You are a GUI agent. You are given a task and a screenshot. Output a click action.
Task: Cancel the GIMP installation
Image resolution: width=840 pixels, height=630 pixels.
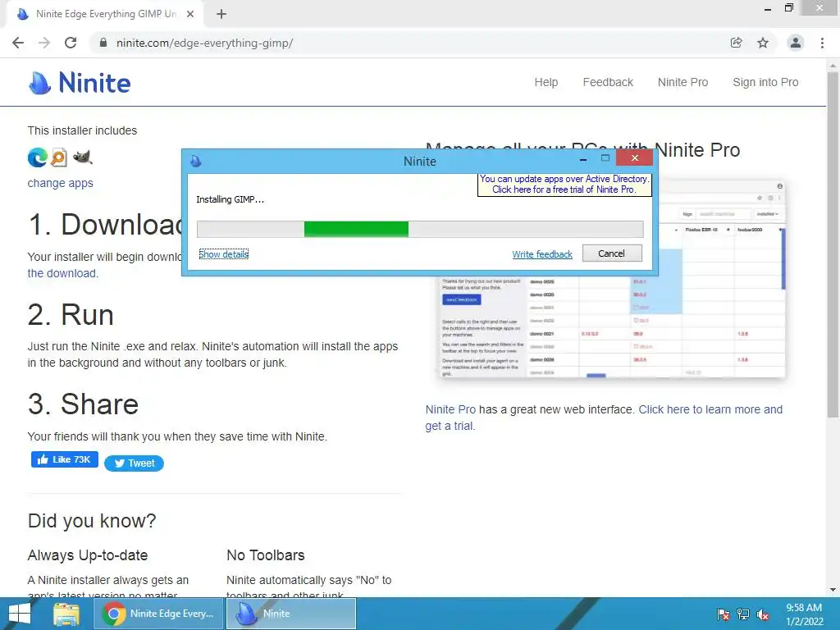click(612, 253)
